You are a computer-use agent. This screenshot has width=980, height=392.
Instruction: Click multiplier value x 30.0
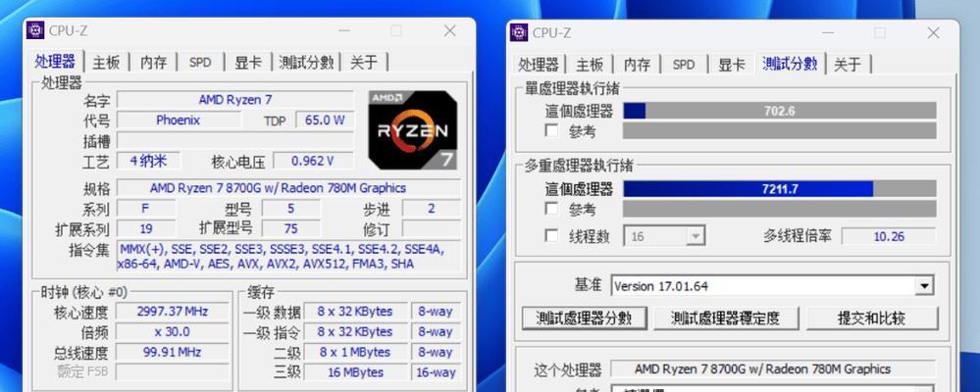click(173, 331)
